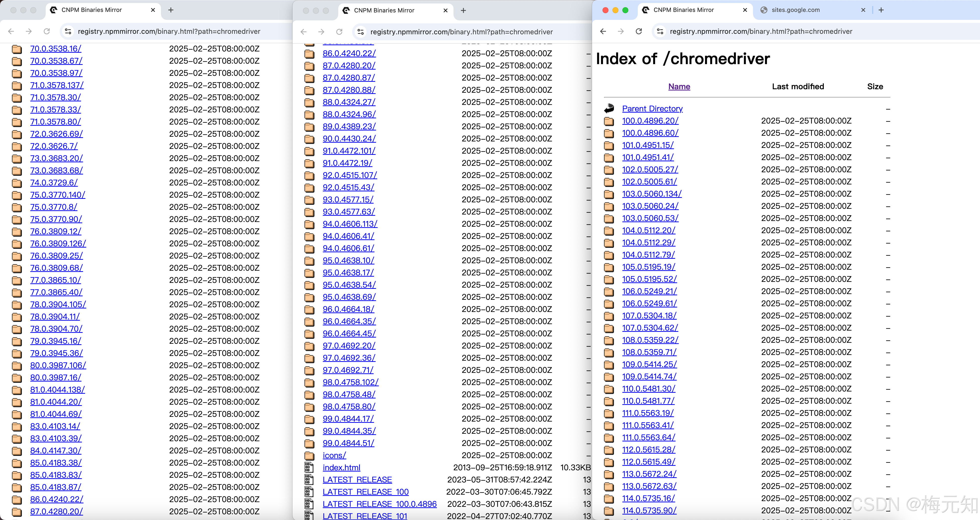Sort listing by the Name column header
980x520 pixels.
point(679,87)
